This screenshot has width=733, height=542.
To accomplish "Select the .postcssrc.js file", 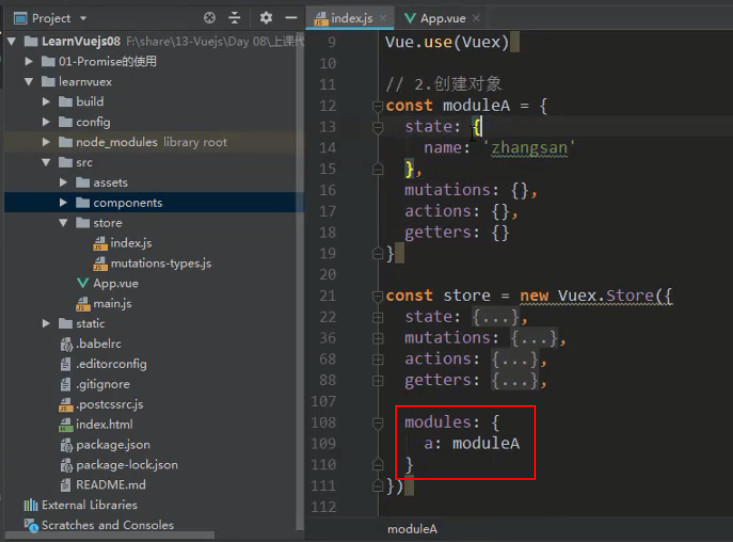I will coord(101,404).
